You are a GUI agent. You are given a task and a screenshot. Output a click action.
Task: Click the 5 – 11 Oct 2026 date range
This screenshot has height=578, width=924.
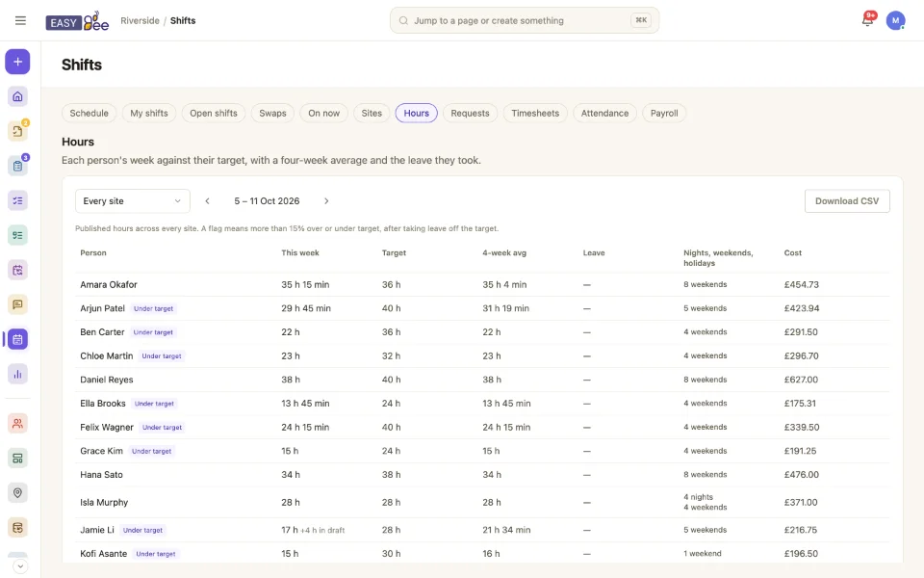267,201
